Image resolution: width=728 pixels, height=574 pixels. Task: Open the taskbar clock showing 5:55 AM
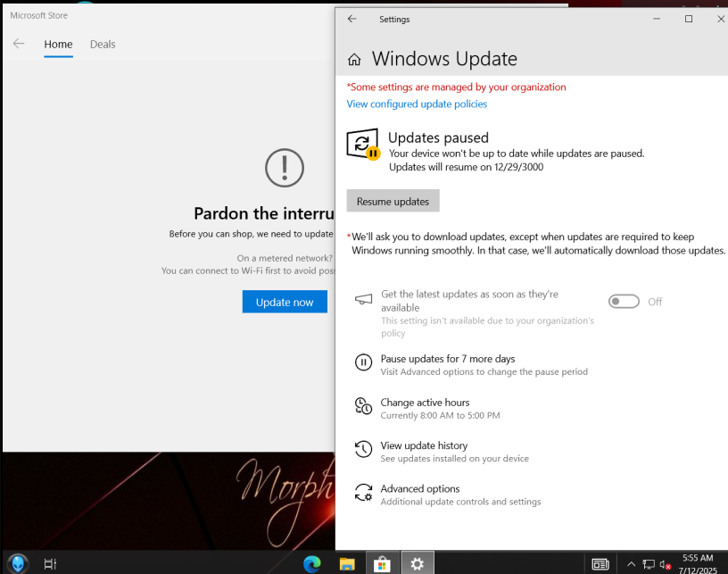(698, 564)
